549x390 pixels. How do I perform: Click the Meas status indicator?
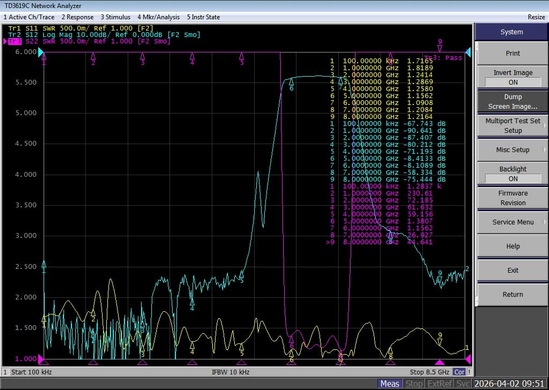point(389,384)
